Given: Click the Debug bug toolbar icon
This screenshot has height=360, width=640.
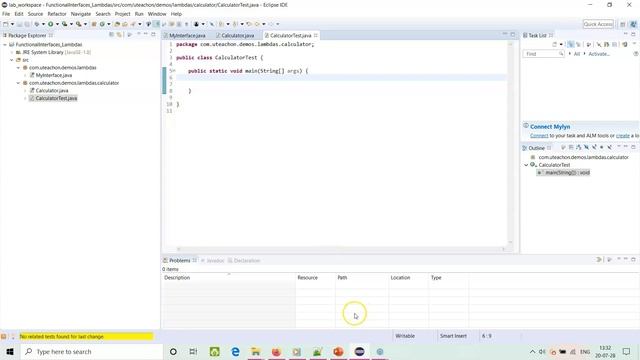Looking at the screenshot, I should pos(37,24).
